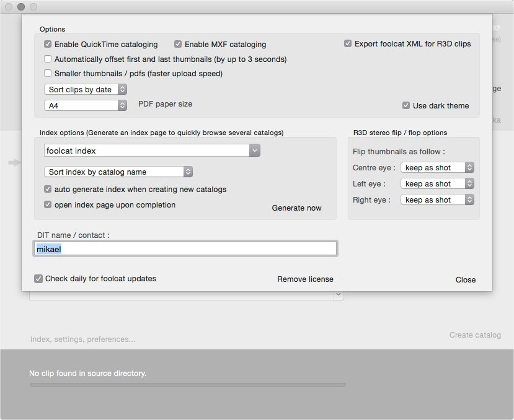Change Centre eye flip setting

click(x=437, y=168)
